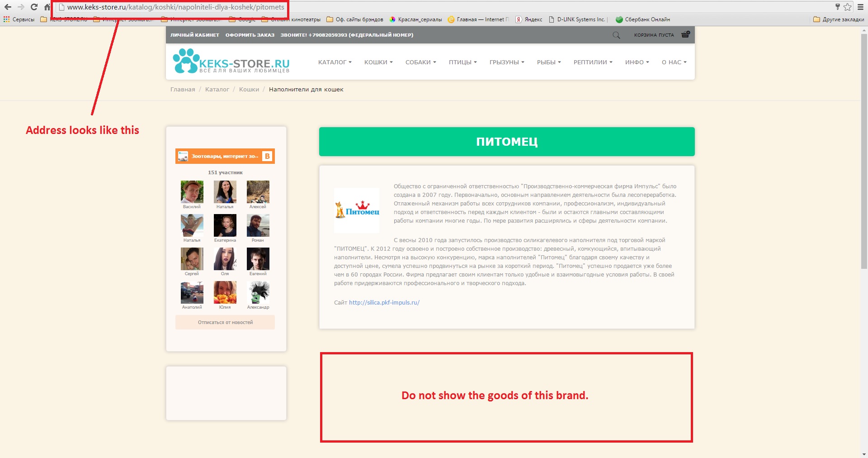Click the KEKS-STORE.RU paw logo

click(x=231, y=61)
